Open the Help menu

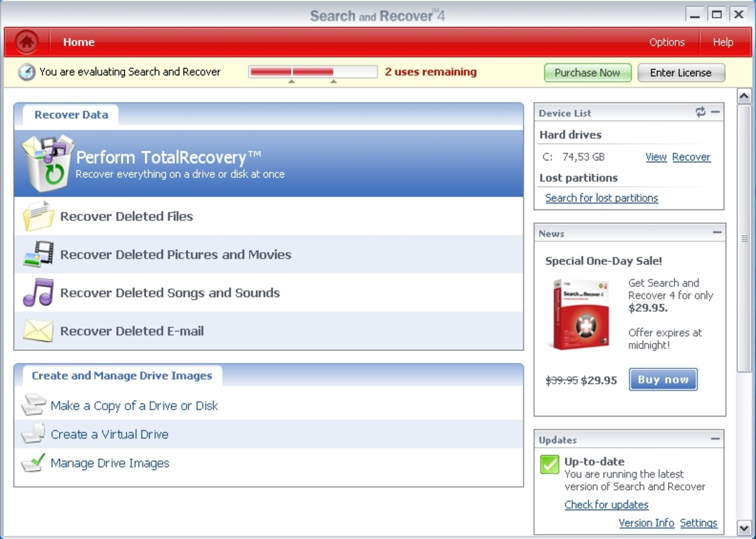[x=723, y=42]
